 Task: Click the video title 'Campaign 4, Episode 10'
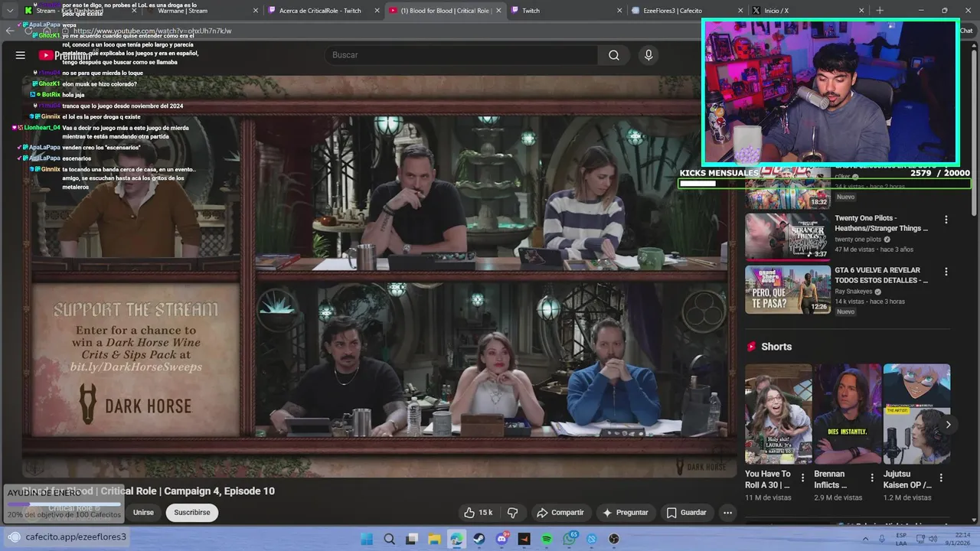tap(219, 491)
